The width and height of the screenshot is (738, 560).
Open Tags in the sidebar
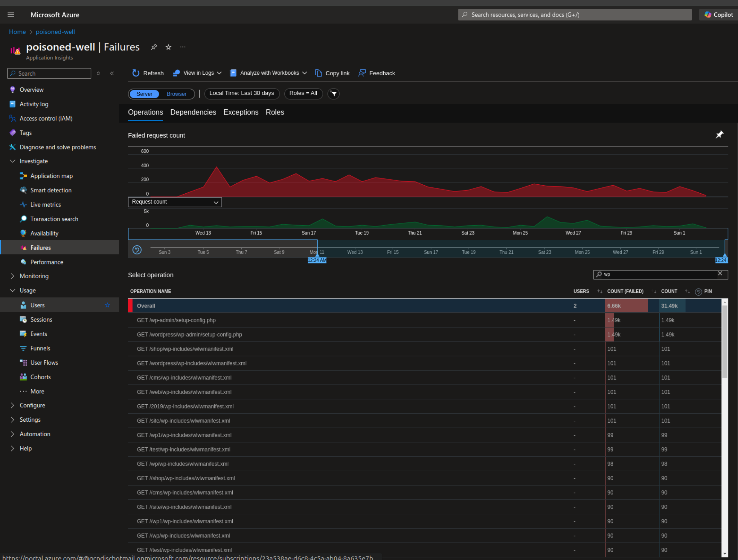click(x=25, y=133)
